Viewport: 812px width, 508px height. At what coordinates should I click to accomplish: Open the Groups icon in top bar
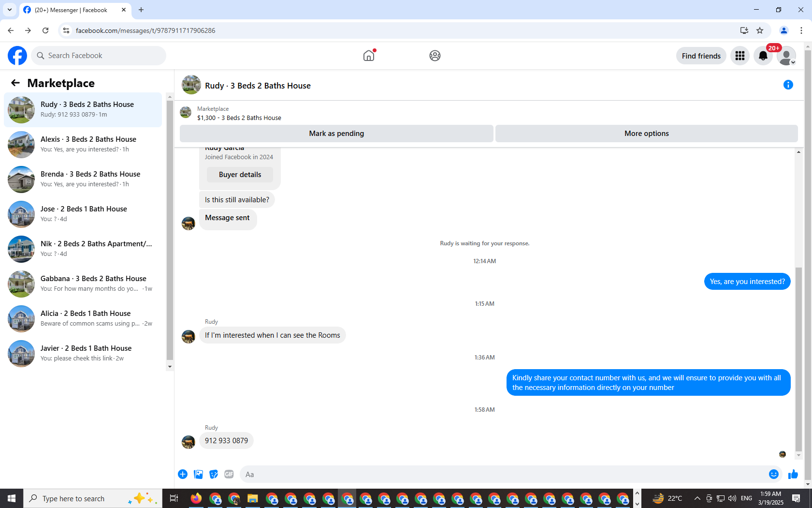click(x=435, y=56)
